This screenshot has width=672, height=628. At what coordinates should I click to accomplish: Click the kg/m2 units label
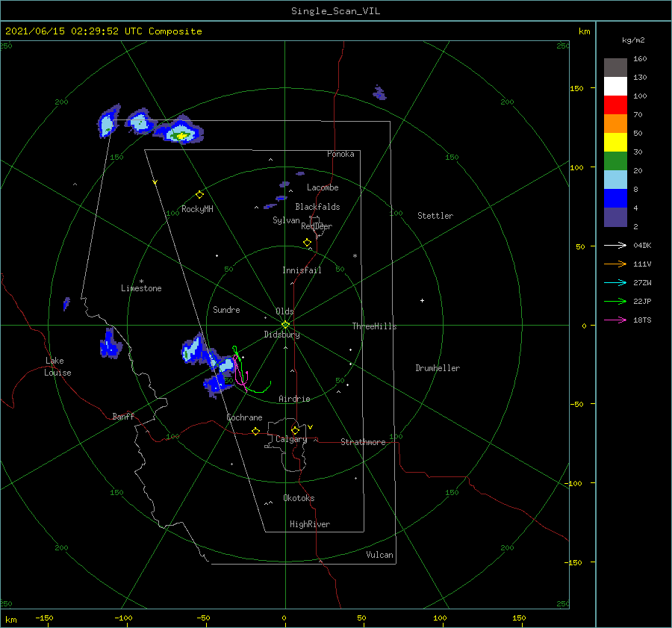[x=633, y=40]
